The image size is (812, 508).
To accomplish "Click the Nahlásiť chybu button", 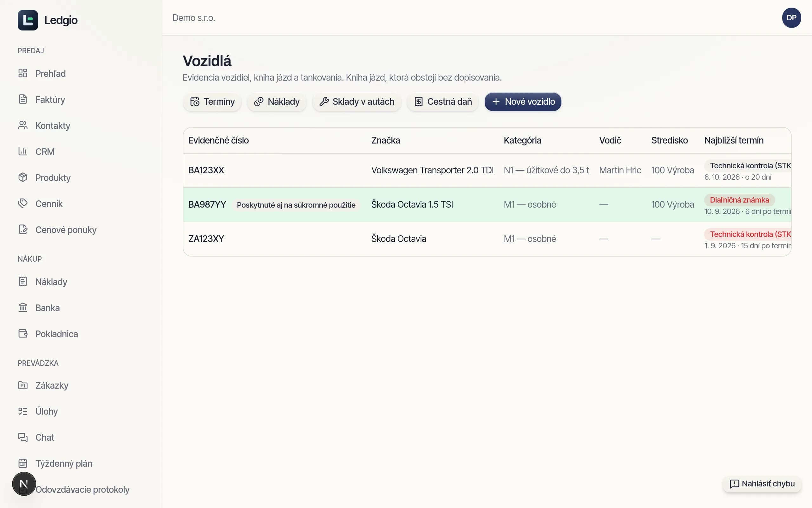I will (x=762, y=484).
